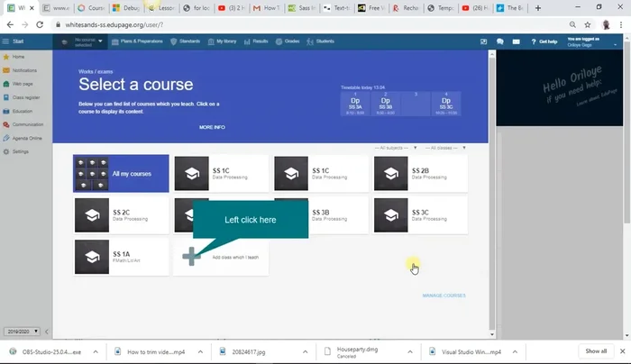The image size is (631, 364).
Task: Open the mail envelope icon in header
Action: click(x=514, y=41)
